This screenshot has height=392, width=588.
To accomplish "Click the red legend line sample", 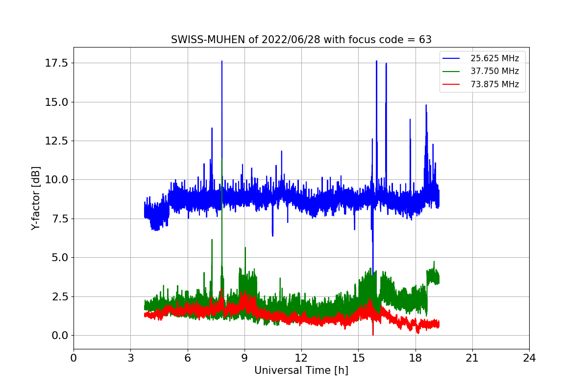I will click(451, 84).
